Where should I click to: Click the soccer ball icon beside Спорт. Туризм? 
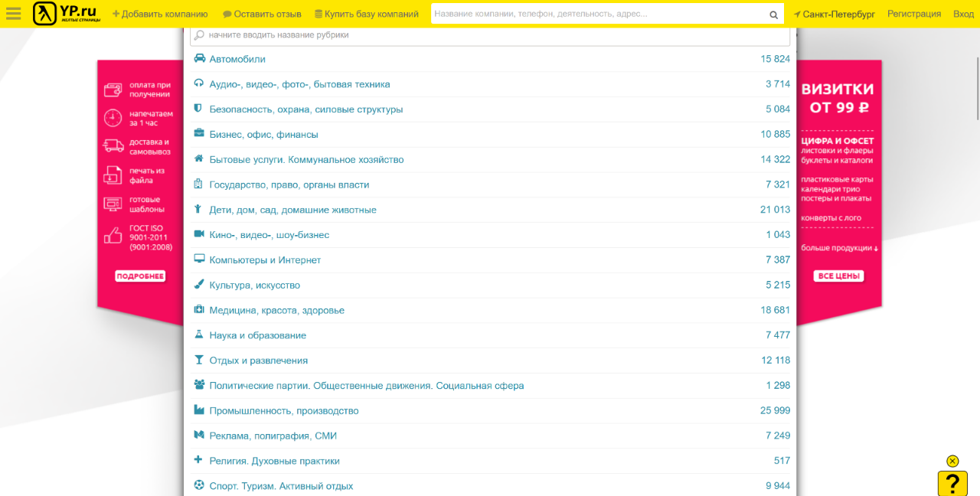[x=199, y=485]
